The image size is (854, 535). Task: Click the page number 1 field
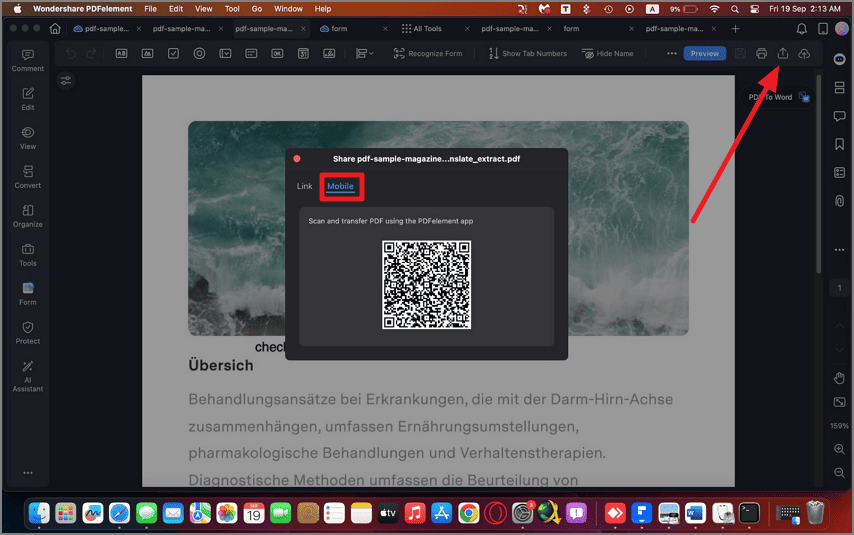pyautogui.click(x=839, y=288)
